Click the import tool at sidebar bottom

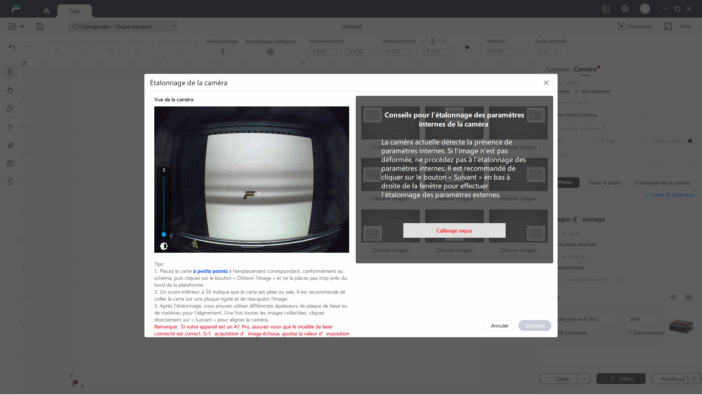[10, 181]
